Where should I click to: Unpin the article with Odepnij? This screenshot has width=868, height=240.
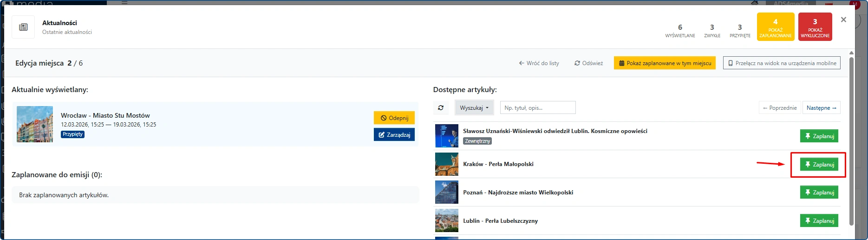coord(394,118)
